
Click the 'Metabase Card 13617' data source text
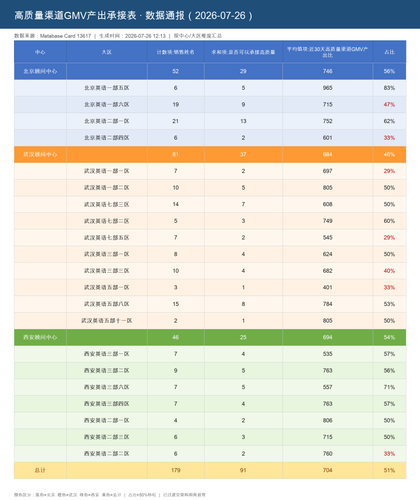coord(65,36)
